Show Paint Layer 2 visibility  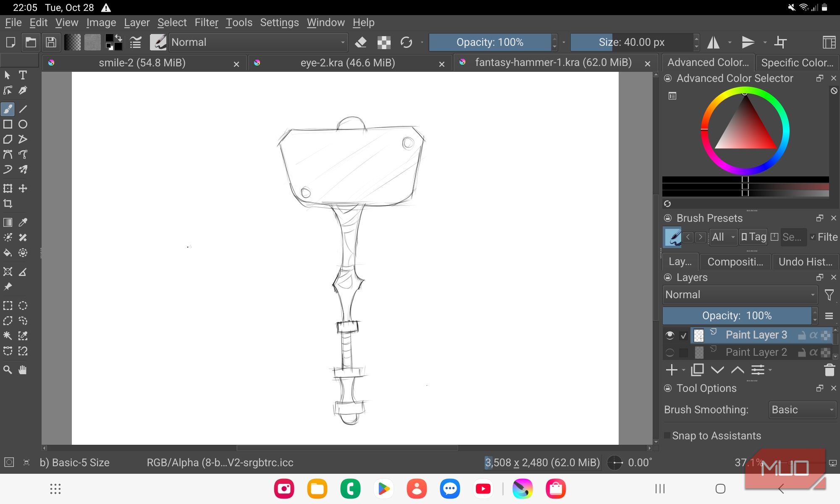670,352
